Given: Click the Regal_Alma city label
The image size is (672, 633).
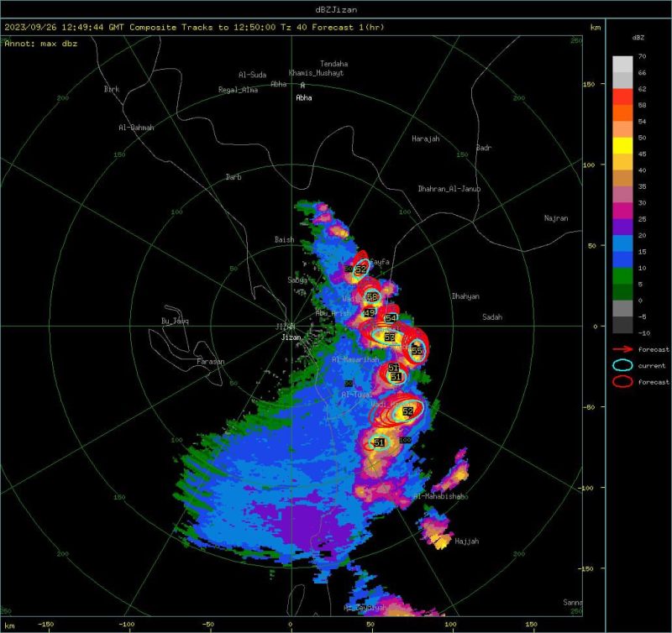Looking at the screenshot, I should pos(238,90).
